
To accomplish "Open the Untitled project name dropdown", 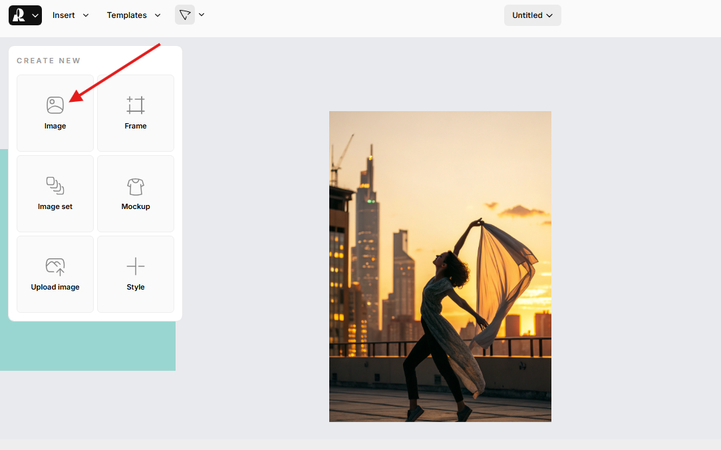I will [x=532, y=15].
